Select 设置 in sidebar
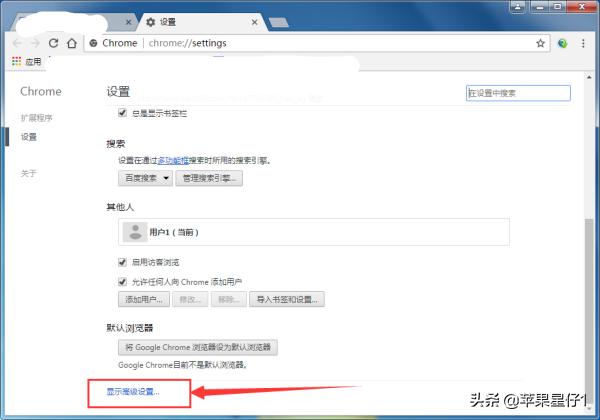 [29, 137]
